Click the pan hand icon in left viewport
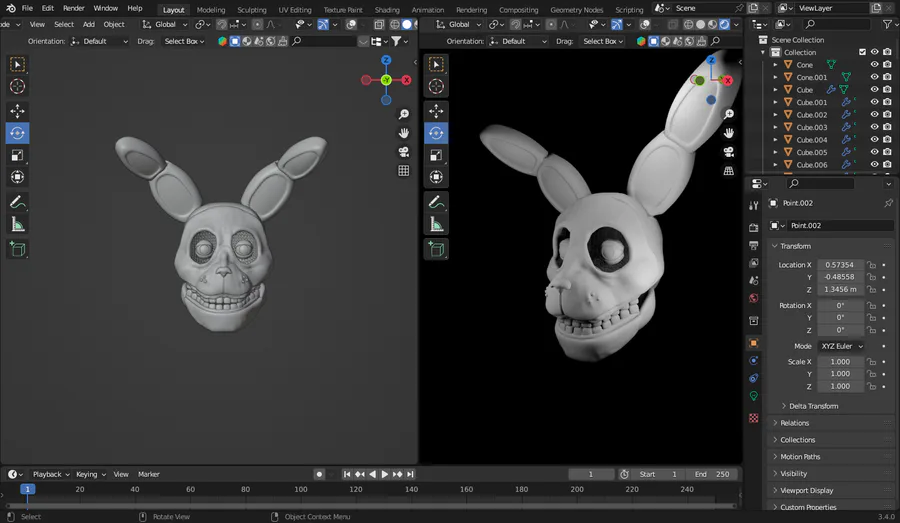Image resolution: width=900 pixels, height=523 pixels. pyautogui.click(x=404, y=133)
